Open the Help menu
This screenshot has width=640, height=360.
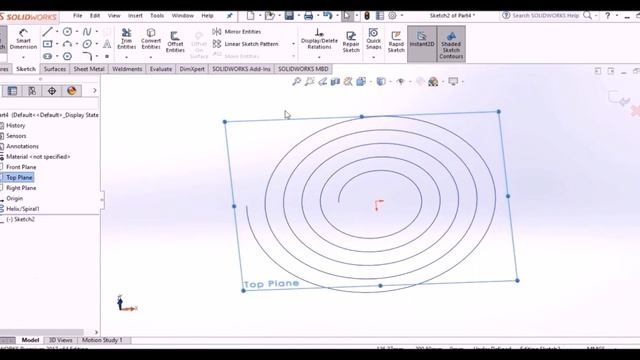click(x=207, y=16)
